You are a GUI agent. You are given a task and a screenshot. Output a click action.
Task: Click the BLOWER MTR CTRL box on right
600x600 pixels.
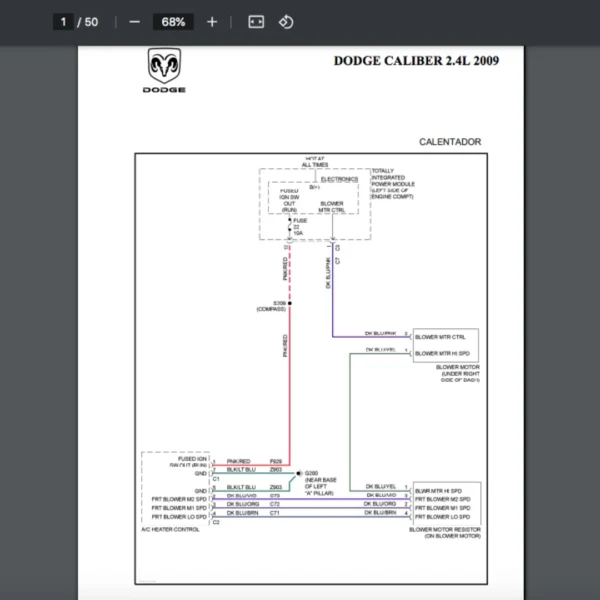coord(441,337)
